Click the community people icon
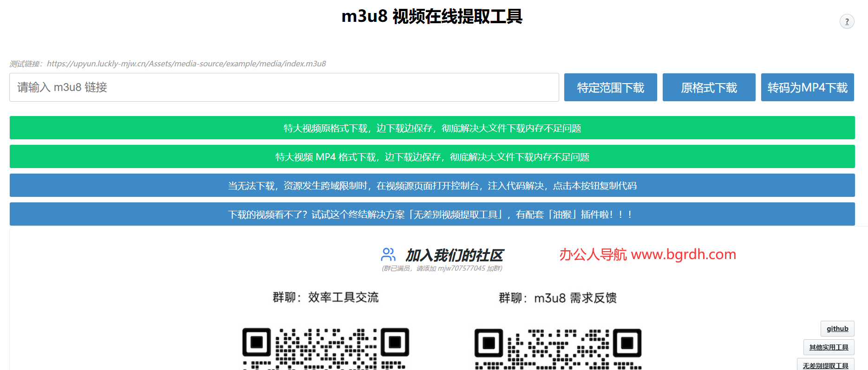The height and width of the screenshot is (370, 868). 388,254
